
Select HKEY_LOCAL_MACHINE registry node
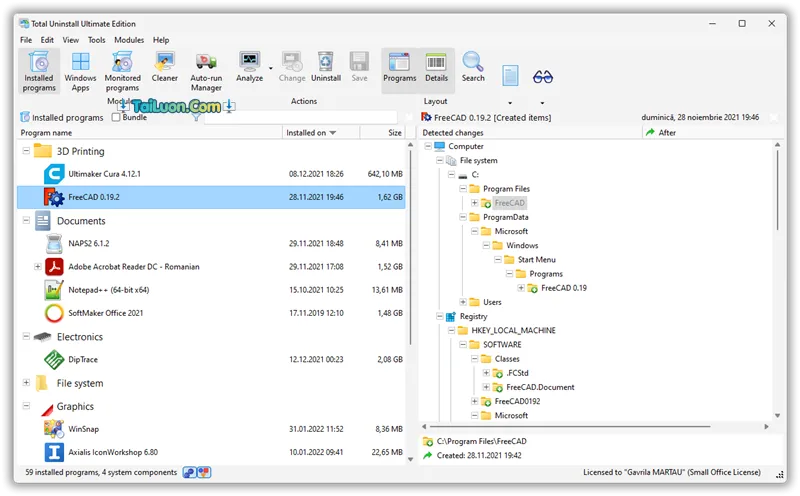513,331
